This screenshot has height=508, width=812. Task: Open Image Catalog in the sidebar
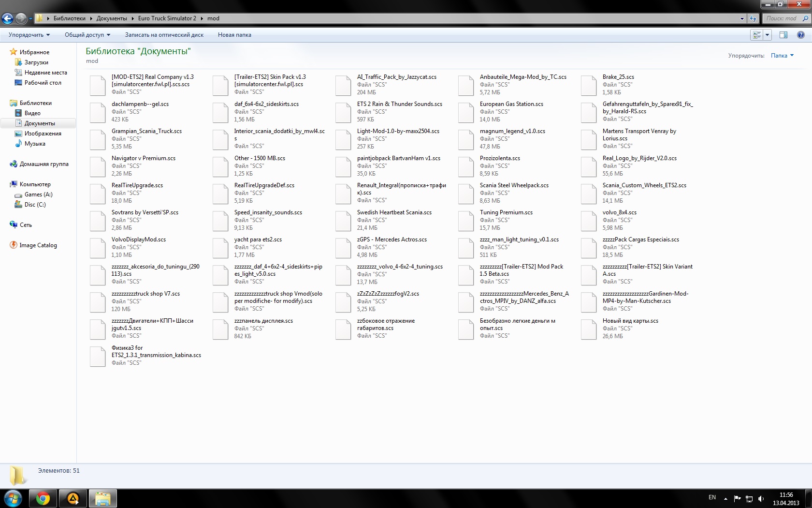pyautogui.click(x=38, y=245)
